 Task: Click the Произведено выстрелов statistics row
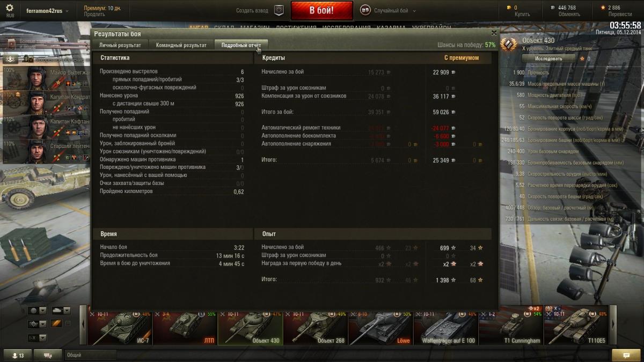pos(172,72)
